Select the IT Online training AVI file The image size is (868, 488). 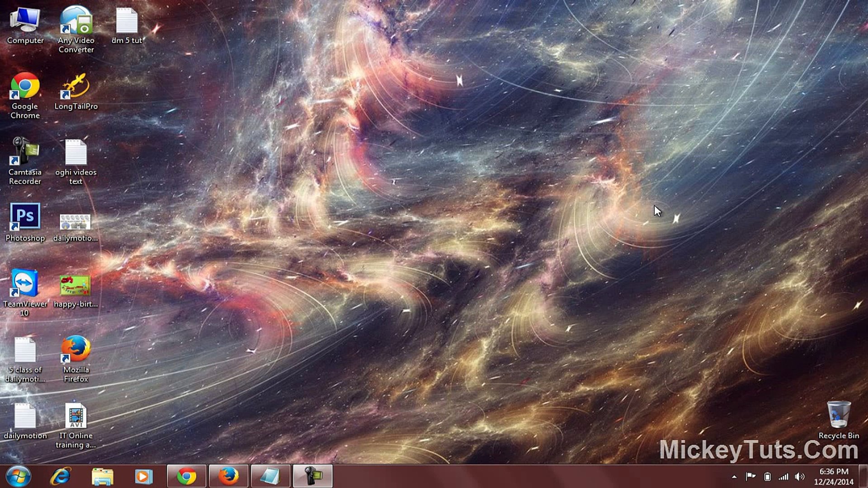(76, 416)
